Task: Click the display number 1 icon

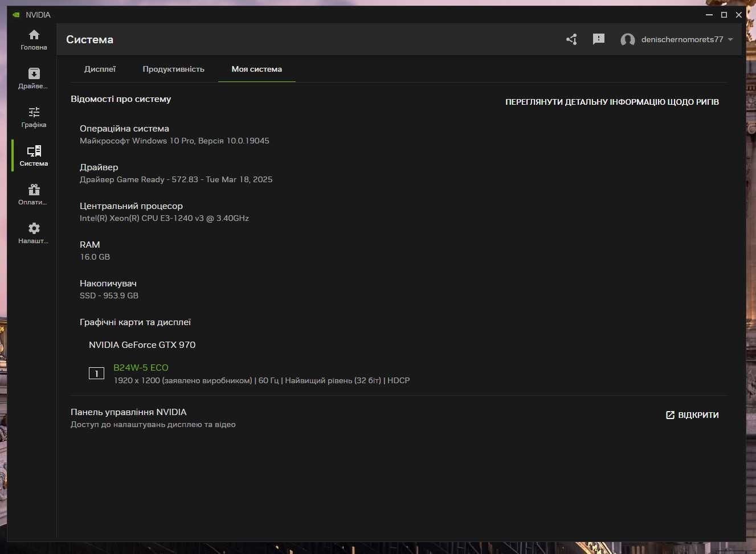Action: click(x=96, y=374)
